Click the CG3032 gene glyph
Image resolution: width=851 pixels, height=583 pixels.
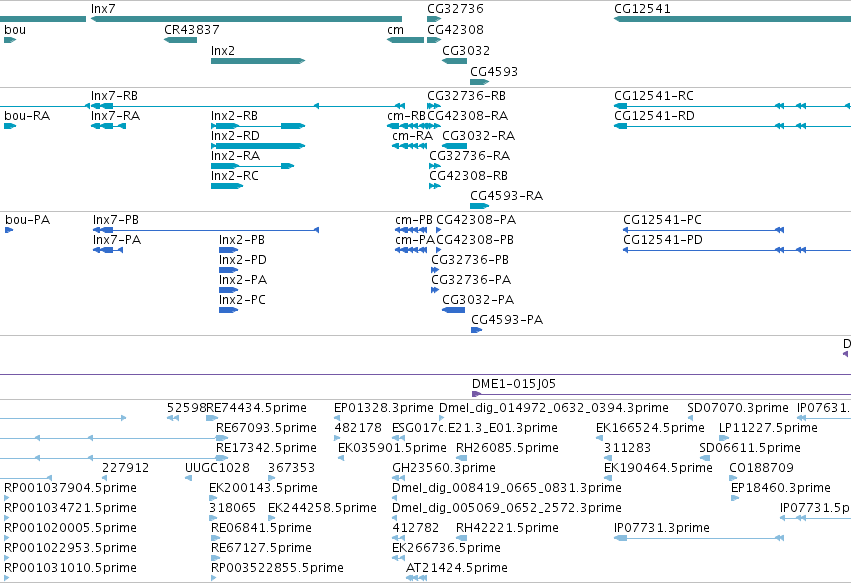pos(454,61)
